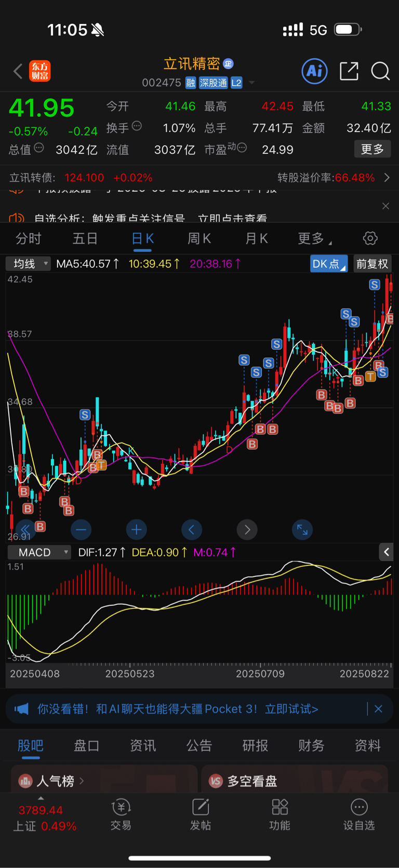Image resolution: width=399 pixels, height=868 pixels.
Task: Tap the MA5:40.57 moving average label
Action: point(87,264)
